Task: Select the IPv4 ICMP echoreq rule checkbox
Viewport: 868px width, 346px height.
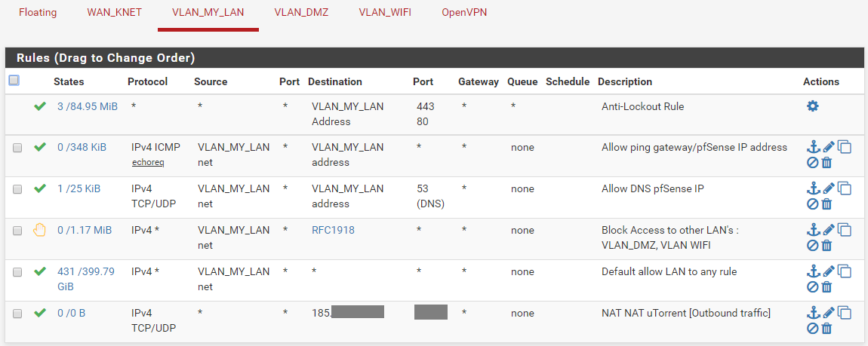Action: tap(17, 149)
